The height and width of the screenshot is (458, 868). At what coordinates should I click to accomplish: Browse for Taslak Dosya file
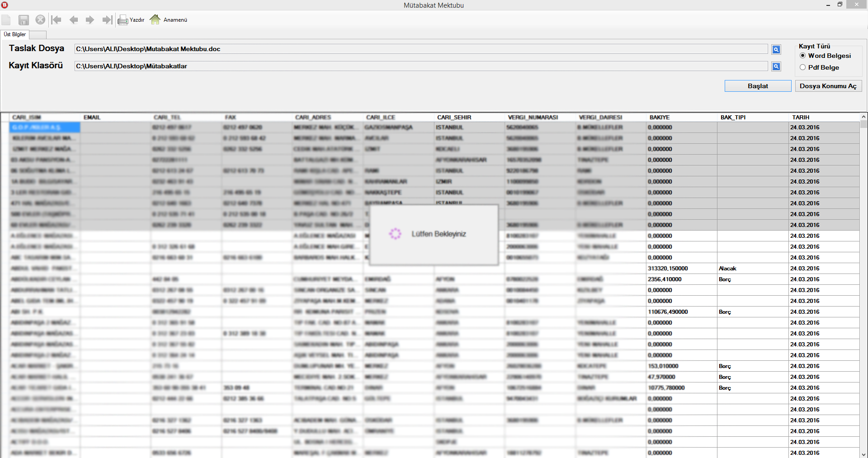(x=776, y=50)
